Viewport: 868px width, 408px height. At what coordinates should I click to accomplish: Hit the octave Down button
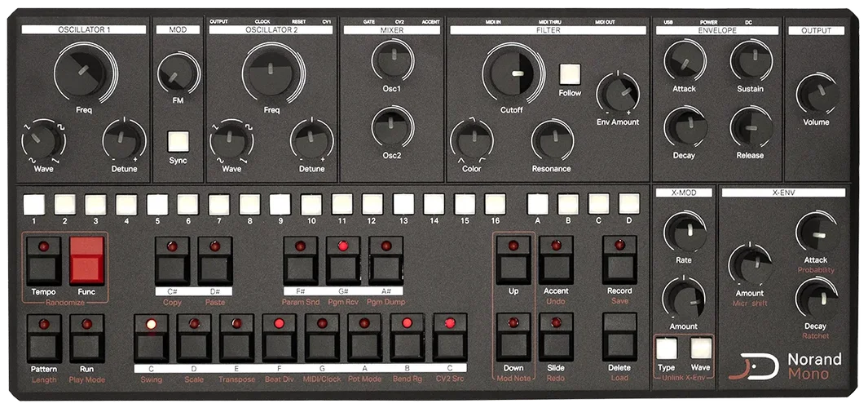tap(513, 338)
